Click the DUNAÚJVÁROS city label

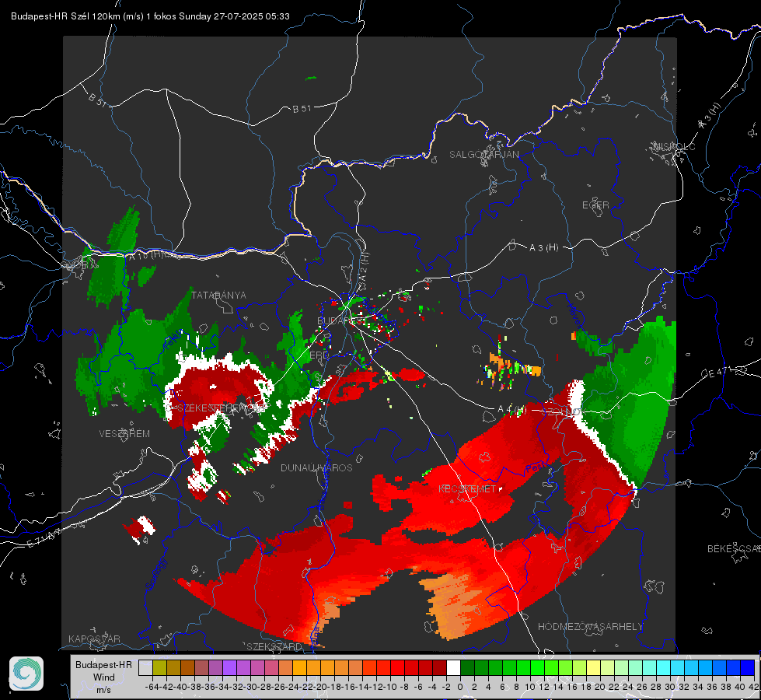pyautogui.click(x=316, y=467)
